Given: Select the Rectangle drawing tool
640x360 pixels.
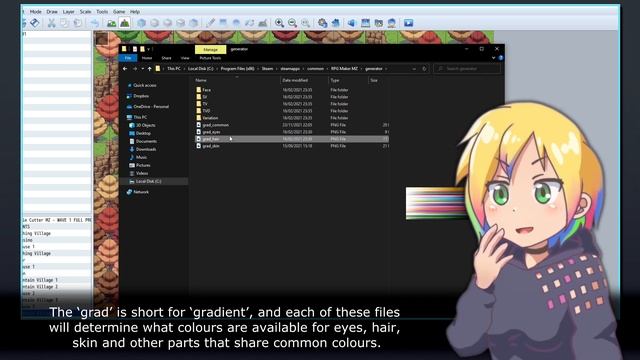Looking at the screenshot, I should tap(223, 23).
